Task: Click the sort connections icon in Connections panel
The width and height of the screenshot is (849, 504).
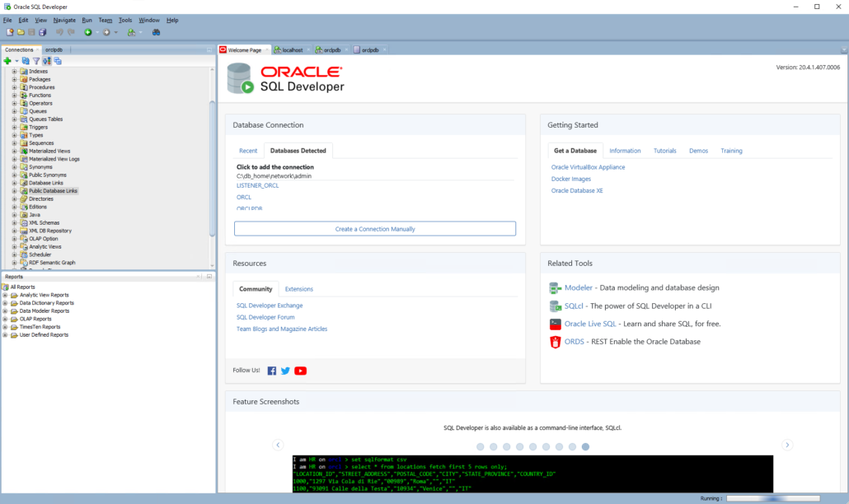Action: (x=47, y=61)
